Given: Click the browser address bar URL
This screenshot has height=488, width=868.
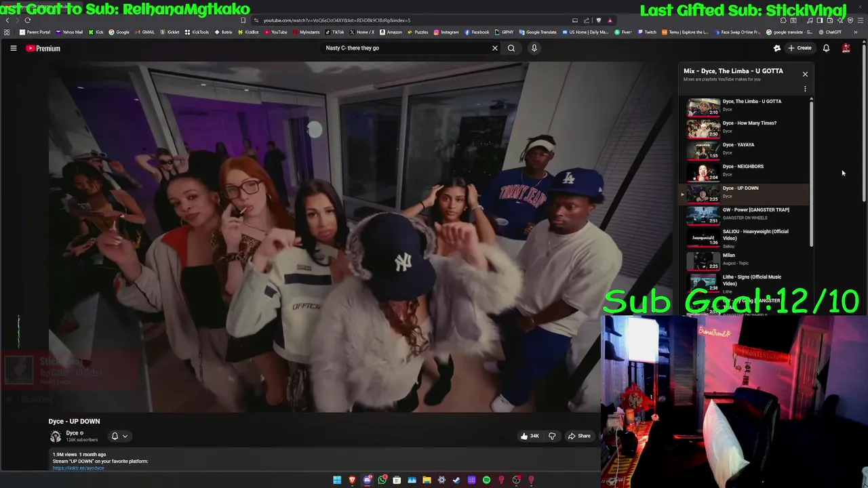Looking at the screenshot, I should point(337,20).
